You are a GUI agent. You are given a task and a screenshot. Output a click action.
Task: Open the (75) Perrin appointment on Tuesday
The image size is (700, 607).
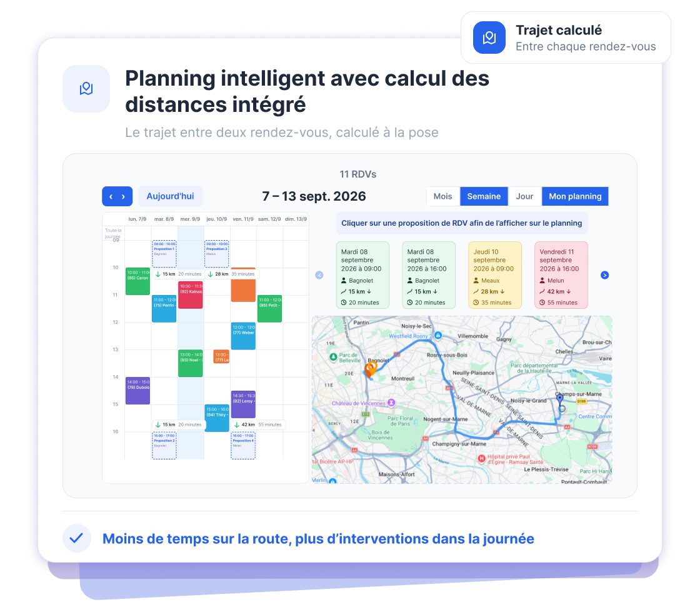(164, 309)
